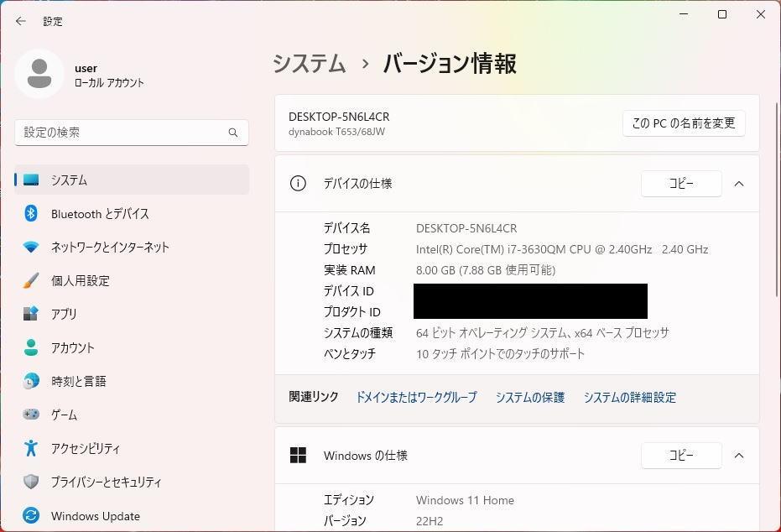This screenshot has width=781, height=532.
Task: Click dynabook T653/68JW model text
Action: point(336,132)
